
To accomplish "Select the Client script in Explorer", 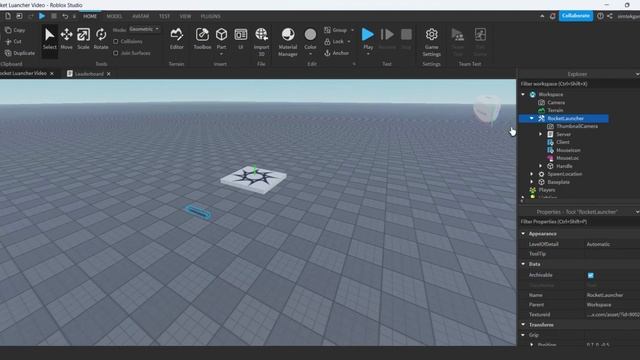I will 562,142.
